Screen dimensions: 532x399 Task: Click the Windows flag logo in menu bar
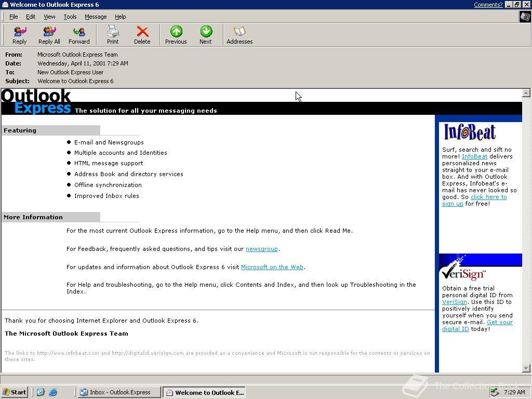coord(525,17)
